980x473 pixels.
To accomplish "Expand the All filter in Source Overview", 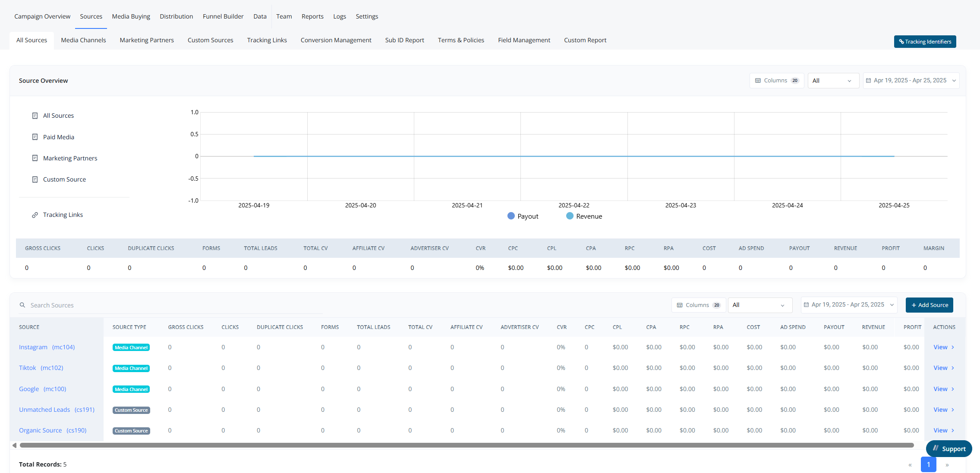I will (832, 81).
